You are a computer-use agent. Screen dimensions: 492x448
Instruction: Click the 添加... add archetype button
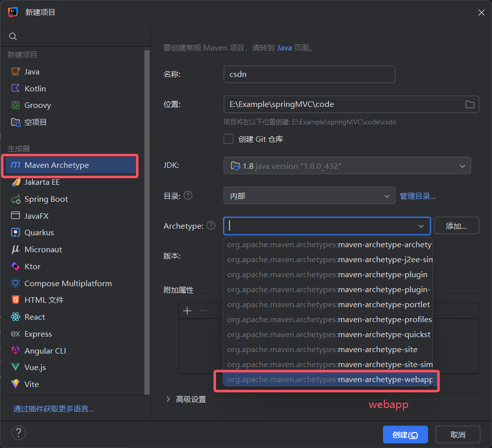pyautogui.click(x=456, y=226)
